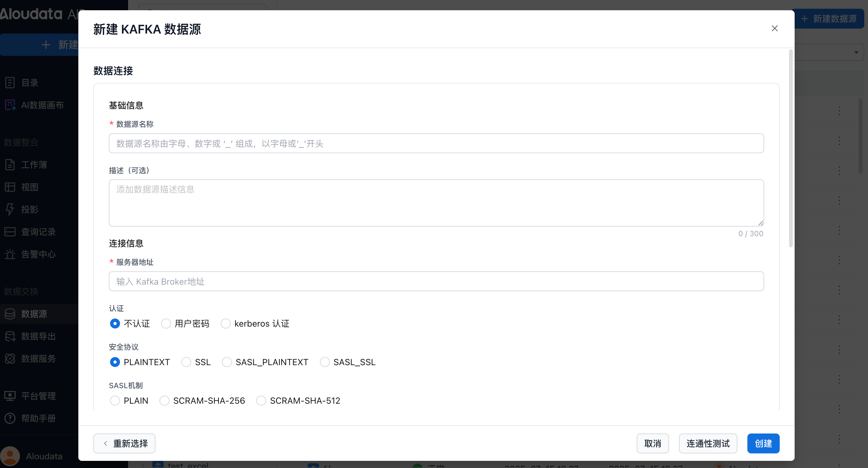
Task: Click the 目录 catalog sidebar icon
Action: pos(10,83)
